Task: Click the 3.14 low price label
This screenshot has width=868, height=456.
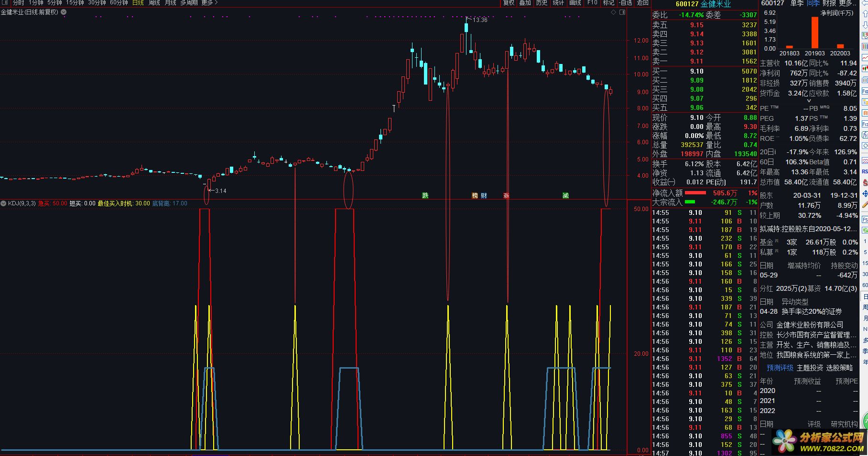Action: [x=220, y=191]
